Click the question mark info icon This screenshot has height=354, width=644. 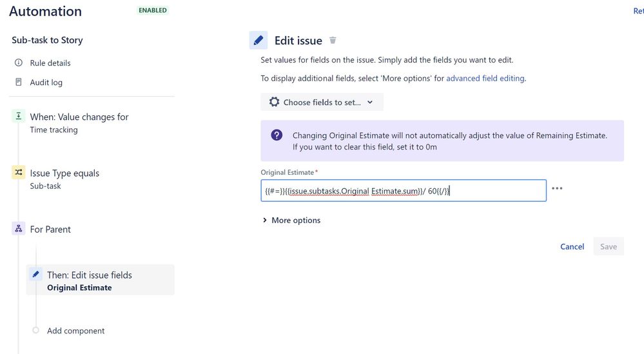click(x=277, y=135)
